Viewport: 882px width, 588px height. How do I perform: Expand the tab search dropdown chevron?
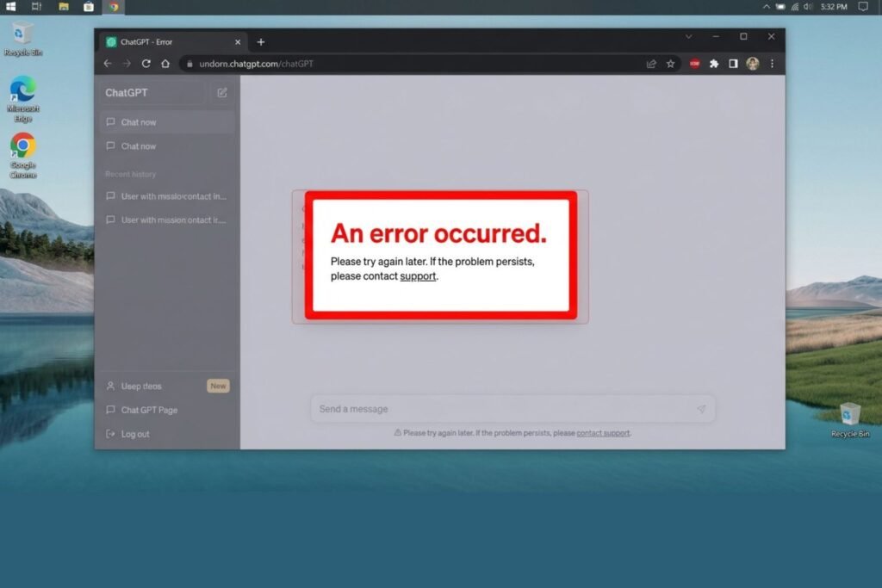coord(688,36)
